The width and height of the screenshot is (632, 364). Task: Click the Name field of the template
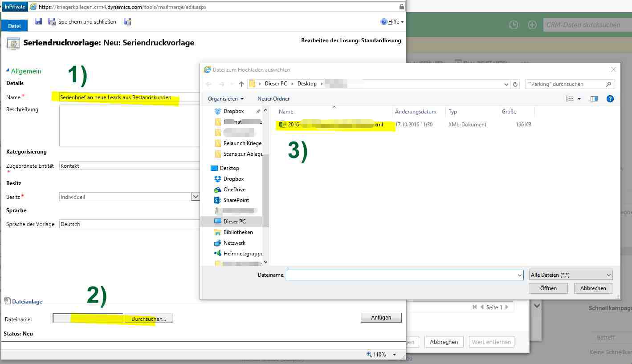point(129,97)
